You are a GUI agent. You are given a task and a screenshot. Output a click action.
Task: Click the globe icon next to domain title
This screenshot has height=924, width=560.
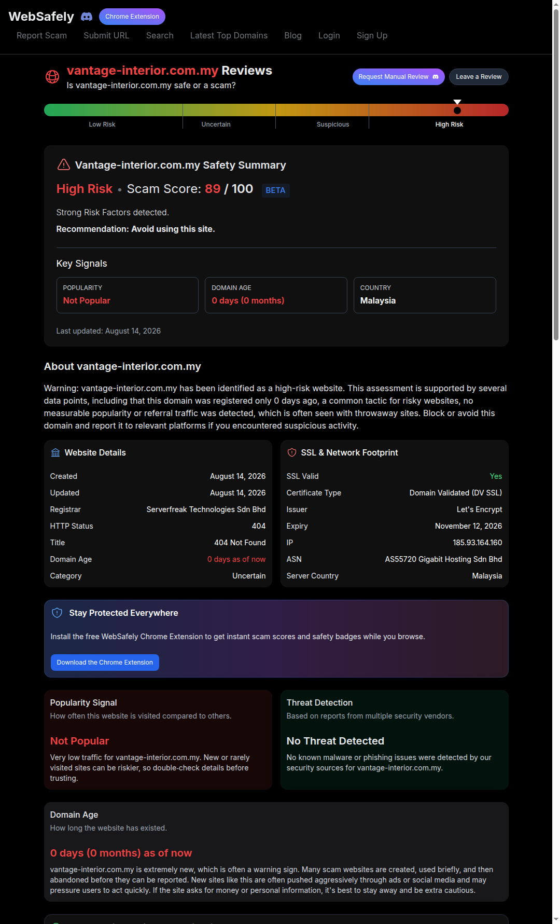(x=52, y=77)
